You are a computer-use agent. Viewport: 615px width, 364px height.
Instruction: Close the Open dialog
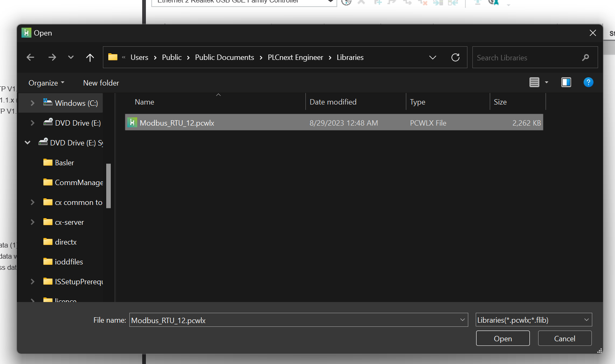tap(593, 33)
